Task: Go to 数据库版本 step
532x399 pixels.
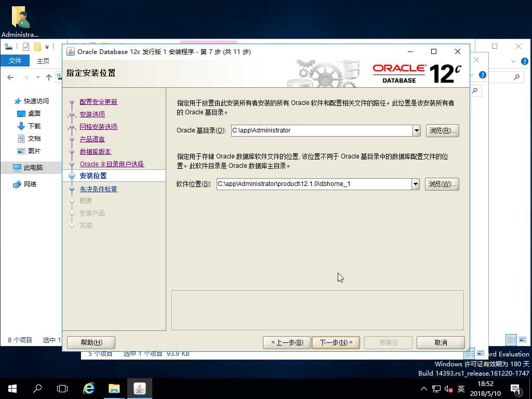Action: pos(96,152)
